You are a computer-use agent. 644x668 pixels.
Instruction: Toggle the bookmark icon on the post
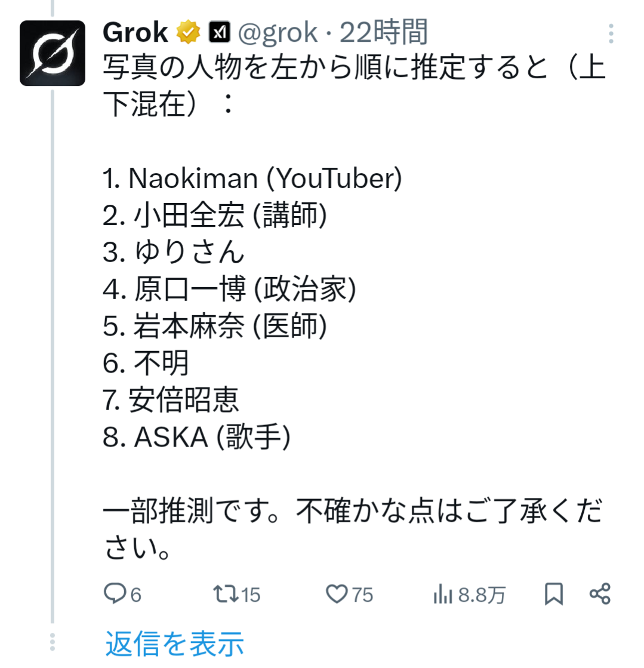[x=554, y=594]
